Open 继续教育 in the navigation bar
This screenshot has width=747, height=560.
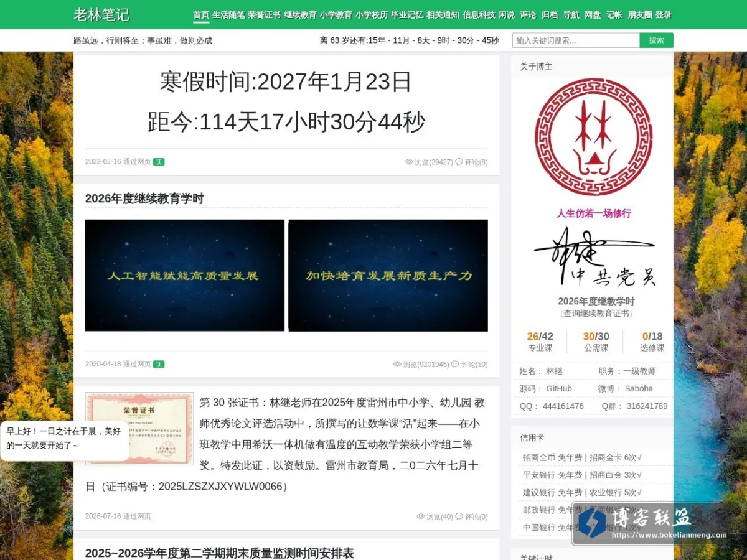(x=300, y=15)
